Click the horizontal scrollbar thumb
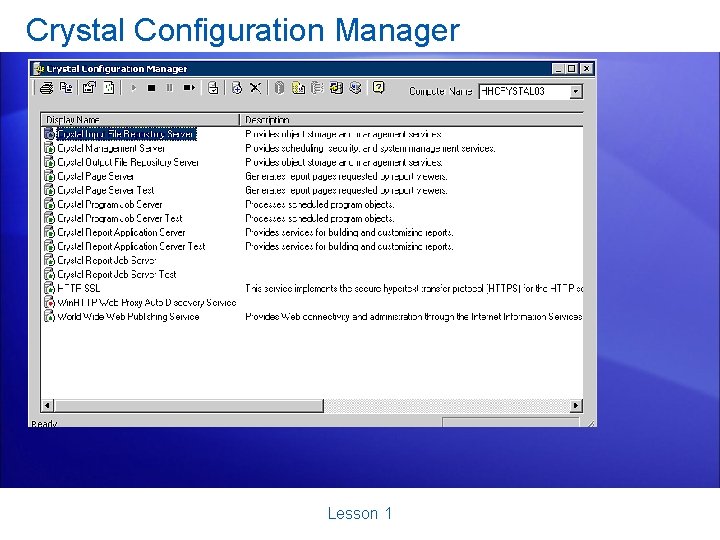This screenshot has width=720, height=540. pos(189,405)
